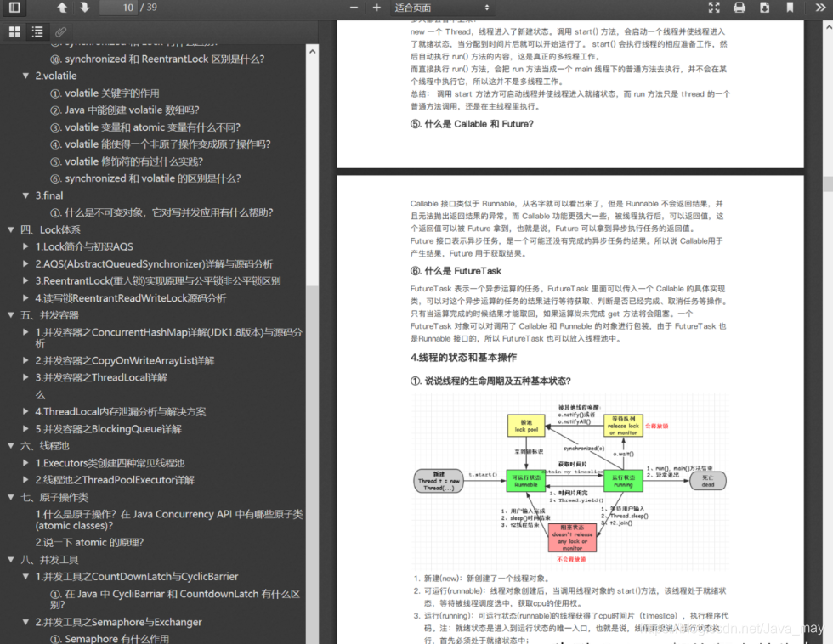Open entry synchronized 和 volatile 的区别
Image resolution: width=833 pixels, height=644 pixels.
145,178
